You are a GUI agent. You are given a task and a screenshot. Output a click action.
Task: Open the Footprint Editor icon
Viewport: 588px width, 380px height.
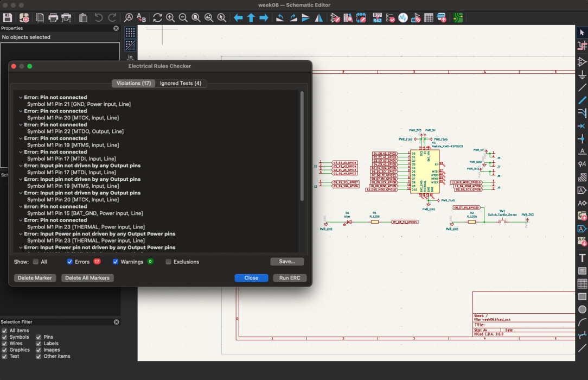tap(361, 17)
